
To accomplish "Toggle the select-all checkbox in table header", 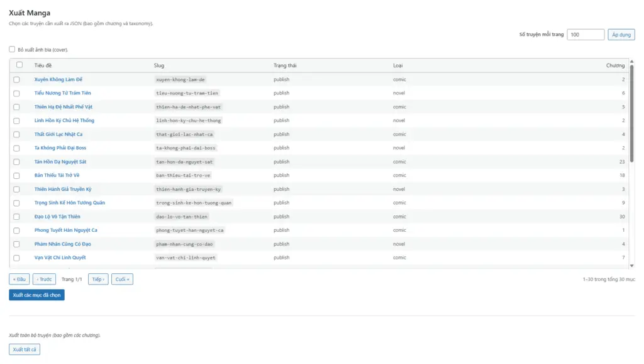I will point(19,65).
